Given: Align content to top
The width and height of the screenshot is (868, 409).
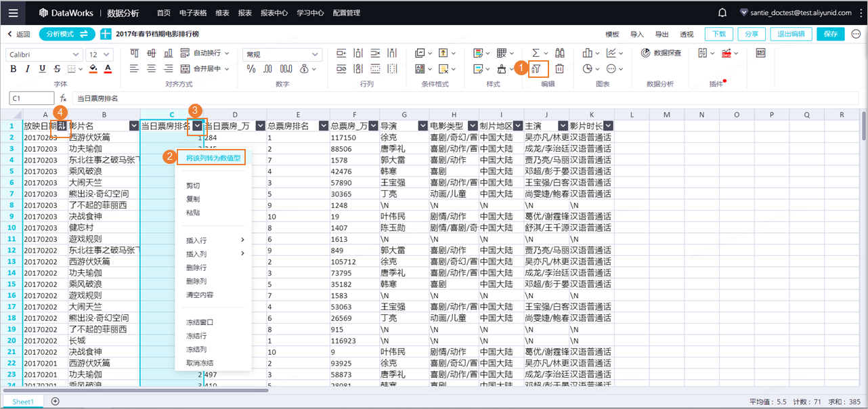Looking at the screenshot, I should (134, 53).
